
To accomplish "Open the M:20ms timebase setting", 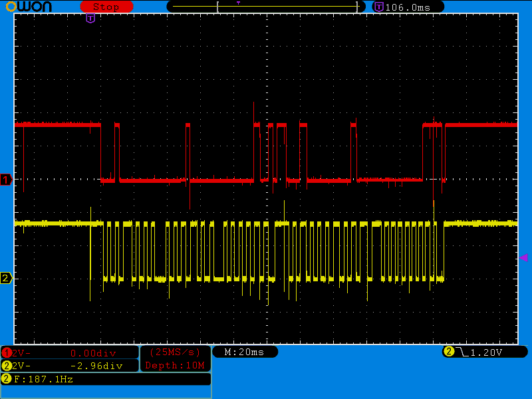I will click(x=244, y=352).
